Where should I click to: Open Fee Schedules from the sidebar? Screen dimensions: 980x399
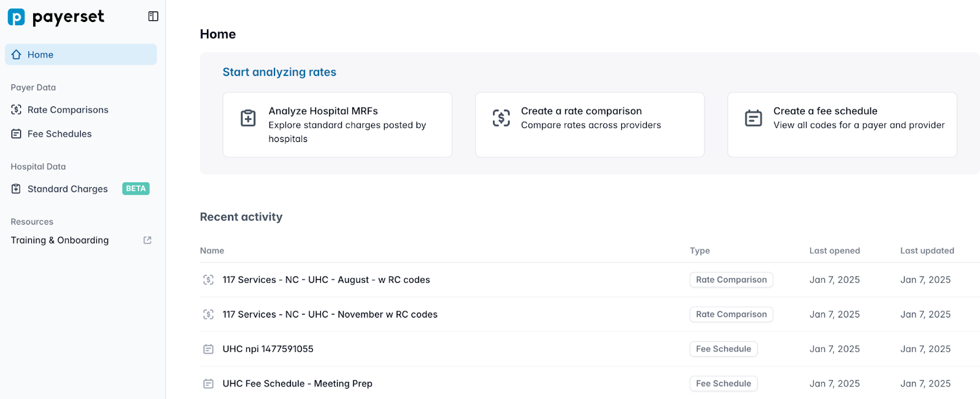point(59,133)
